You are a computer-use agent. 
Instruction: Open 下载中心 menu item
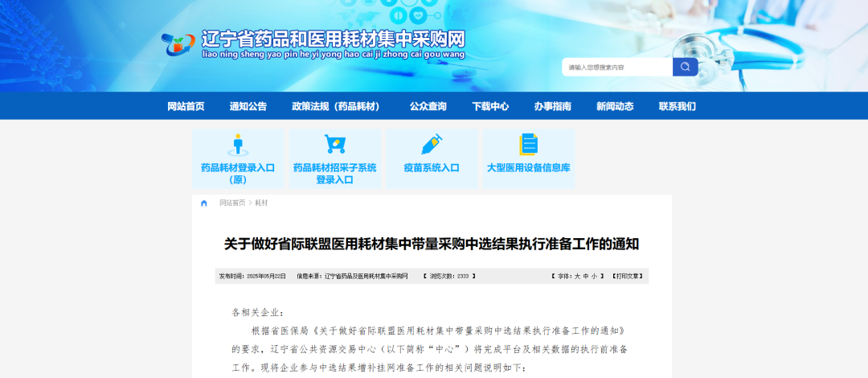490,106
